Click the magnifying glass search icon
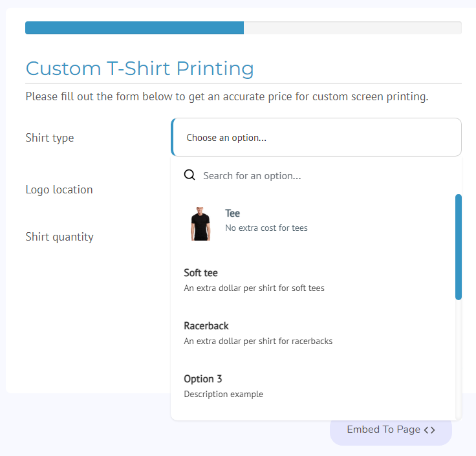The width and height of the screenshot is (476, 456). [189, 175]
